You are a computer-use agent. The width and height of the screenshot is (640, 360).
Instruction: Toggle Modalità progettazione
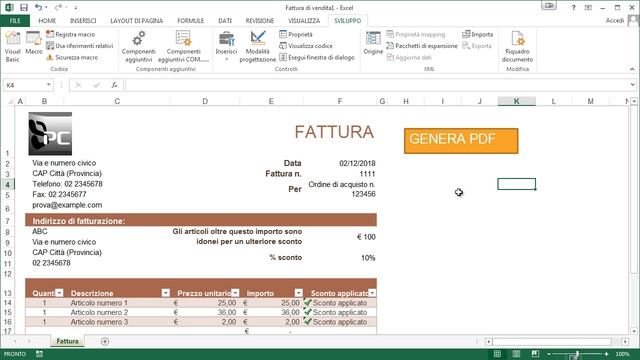pos(258,47)
